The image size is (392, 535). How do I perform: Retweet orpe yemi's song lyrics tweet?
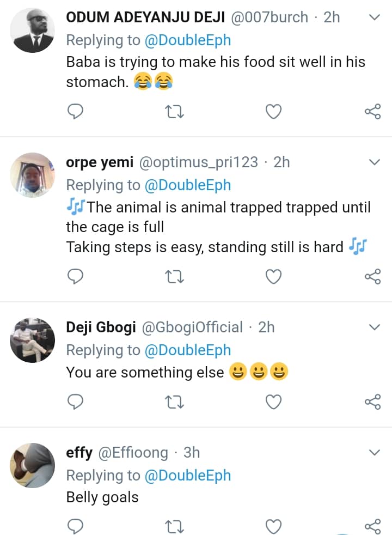click(174, 277)
